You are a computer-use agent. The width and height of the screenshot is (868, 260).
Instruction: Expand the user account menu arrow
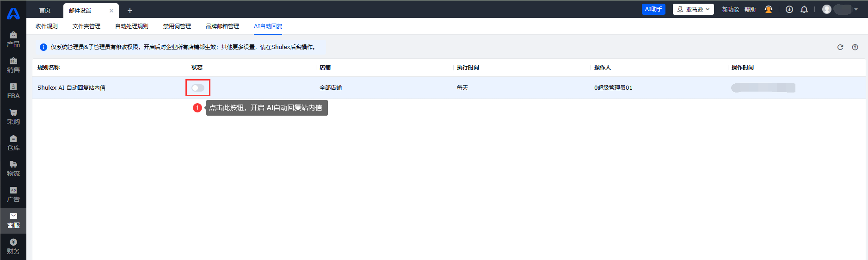(856, 9)
